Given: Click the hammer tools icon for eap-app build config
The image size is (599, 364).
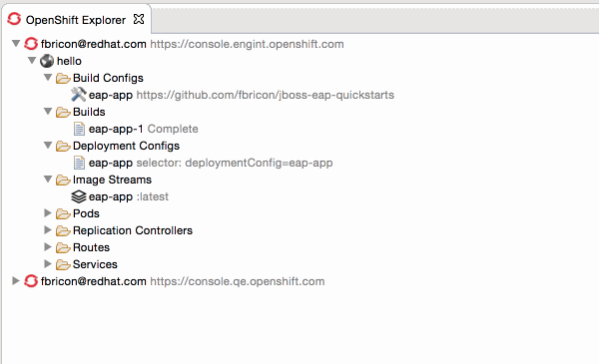Looking at the screenshot, I should tap(79, 95).
